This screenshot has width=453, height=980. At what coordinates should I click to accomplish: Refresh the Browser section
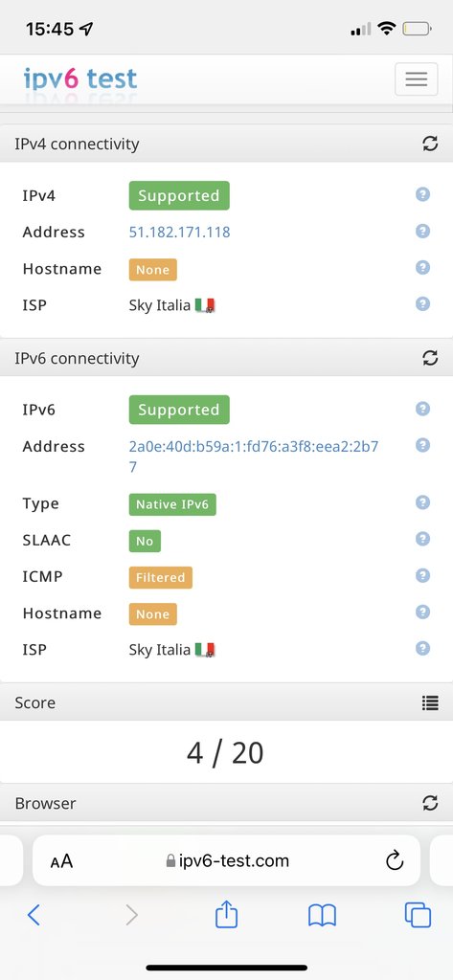click(430, 803)
